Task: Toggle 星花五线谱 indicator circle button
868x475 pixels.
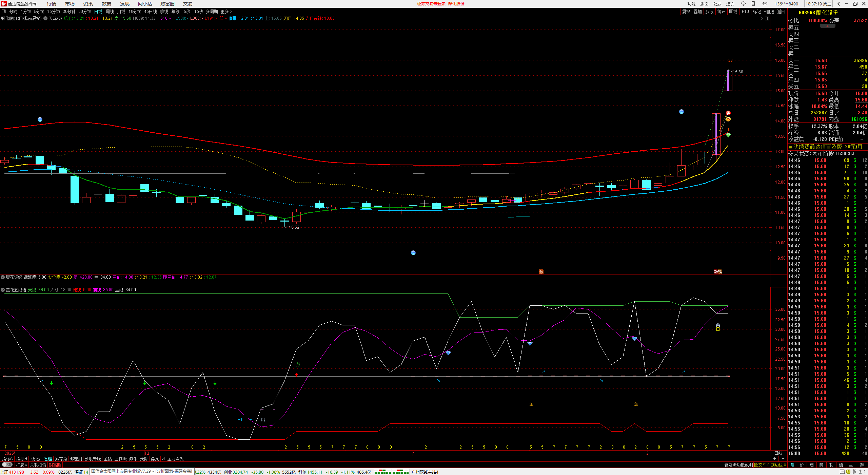Action: coord(3,290)
